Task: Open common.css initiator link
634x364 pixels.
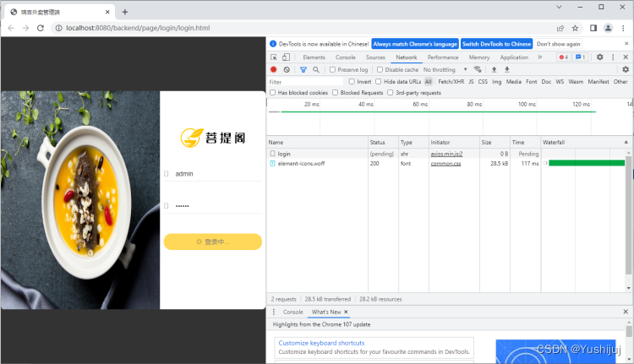Action: pos(445,163)
